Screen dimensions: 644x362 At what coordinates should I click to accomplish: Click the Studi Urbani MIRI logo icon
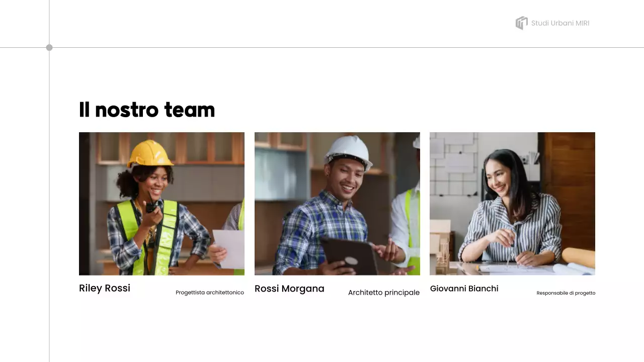point(522,23)
